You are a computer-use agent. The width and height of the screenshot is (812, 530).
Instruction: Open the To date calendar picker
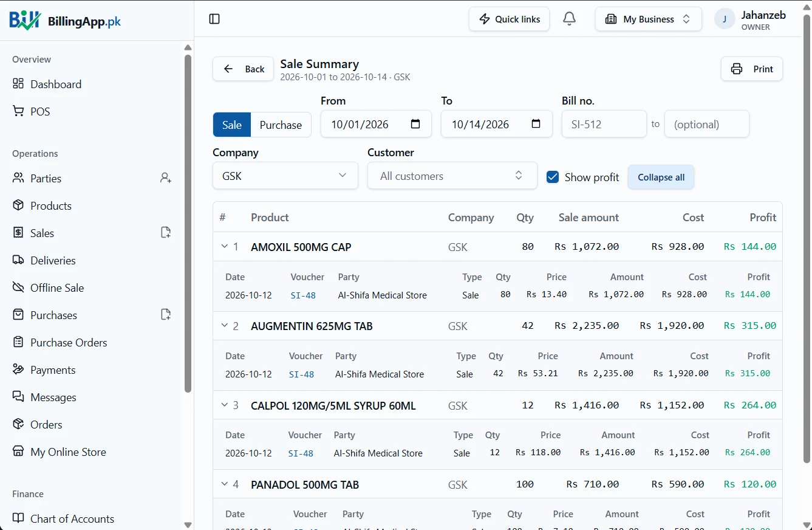[536, 124]
